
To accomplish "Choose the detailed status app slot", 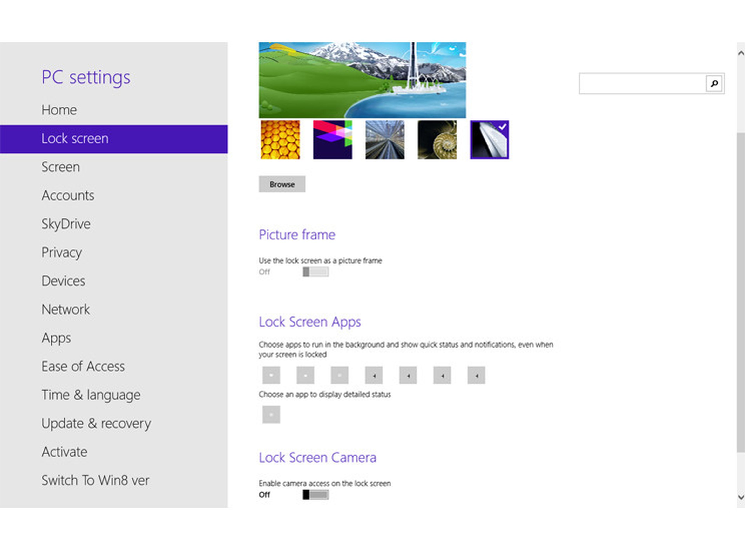I will tap(271, 414).
